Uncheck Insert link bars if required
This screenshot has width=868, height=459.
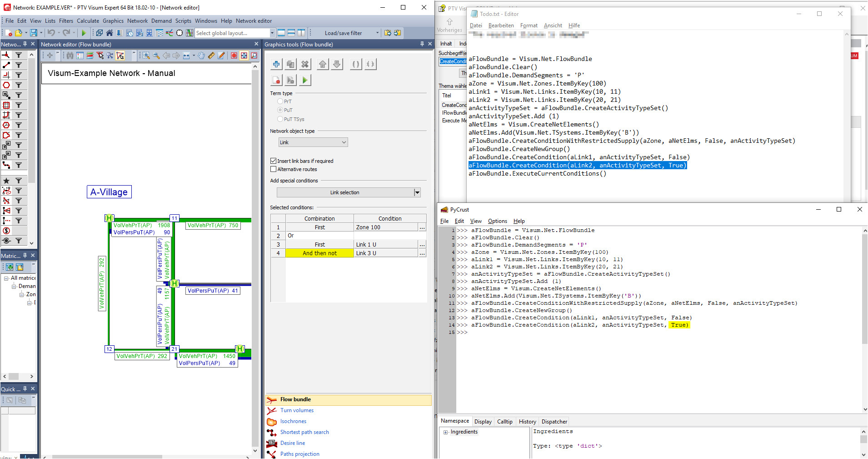point(274,161)
